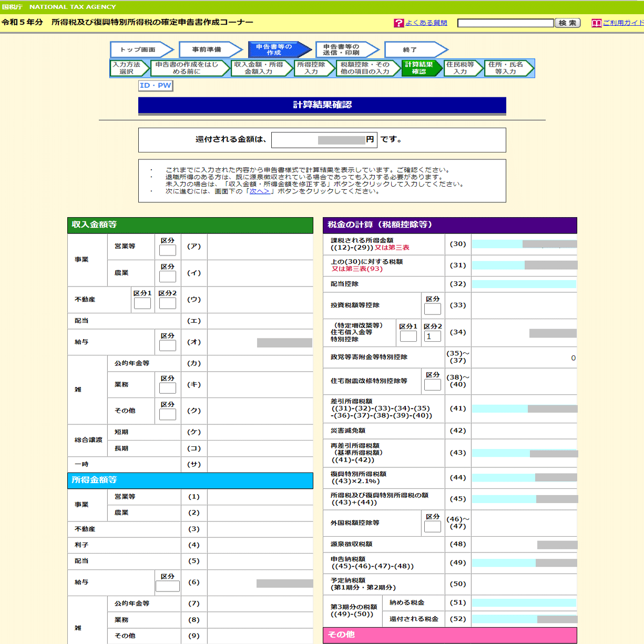
Task: Click 区分1 box for 住宅借入金等特別控除
Action: click(x=408, y=336)
